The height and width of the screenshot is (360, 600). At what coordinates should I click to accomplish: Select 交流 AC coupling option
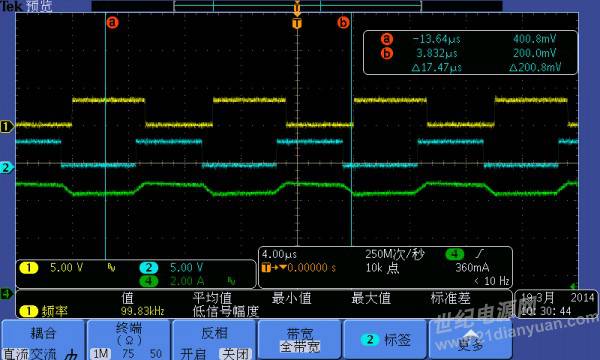pyautogui.click(x=43, y=354)
